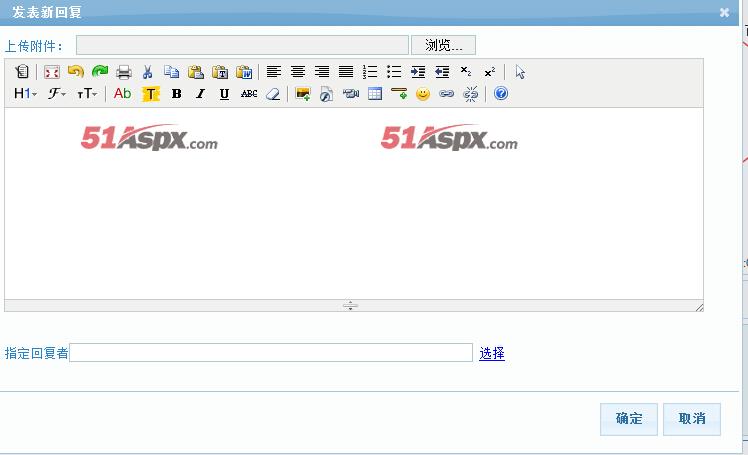
Task: Click the 选择 link
Action: (492, 353)
